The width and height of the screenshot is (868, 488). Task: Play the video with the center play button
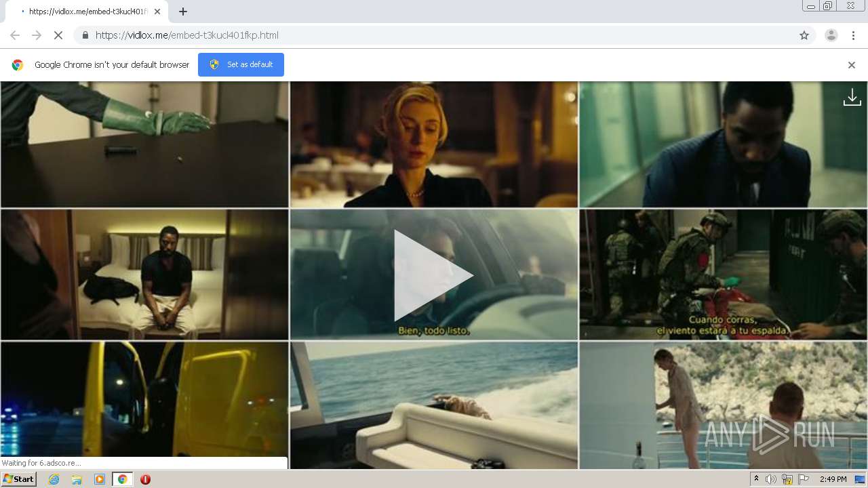coord(433,275)
